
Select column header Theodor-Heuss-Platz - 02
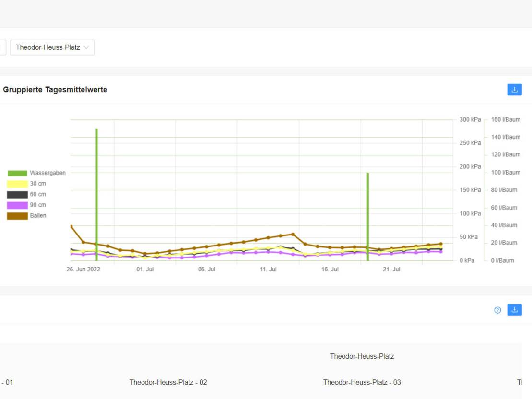point(168,382)
